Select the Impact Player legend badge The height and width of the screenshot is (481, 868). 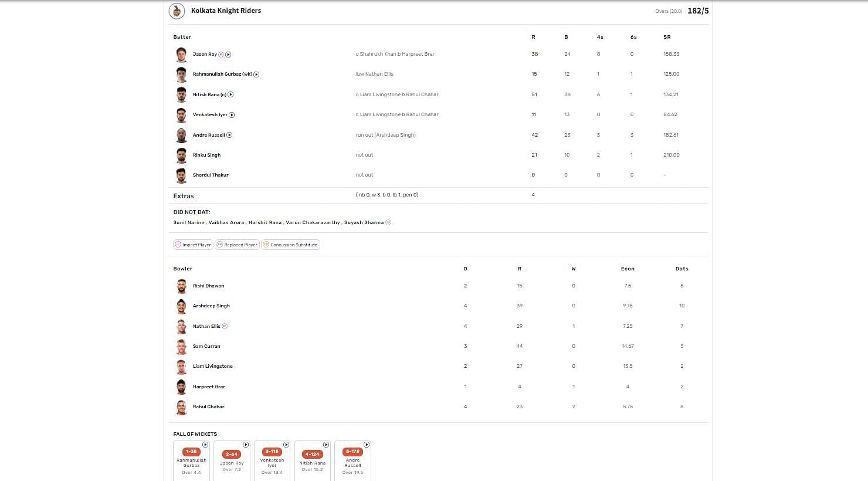tap(193, 245)
